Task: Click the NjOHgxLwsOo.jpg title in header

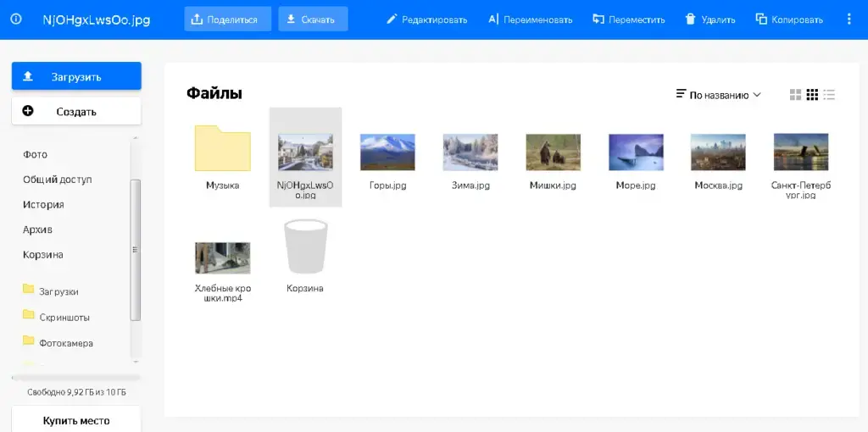Action: click(97, 20)
